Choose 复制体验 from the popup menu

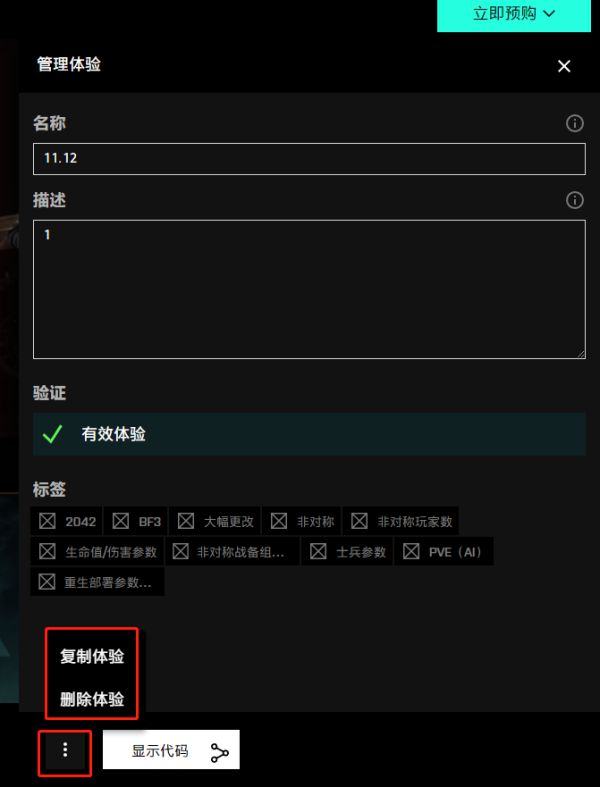(92, 656)
